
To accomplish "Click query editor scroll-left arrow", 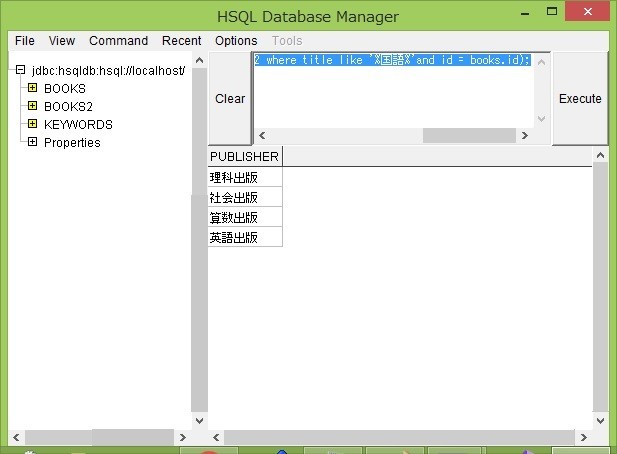I will click(262, 135).
